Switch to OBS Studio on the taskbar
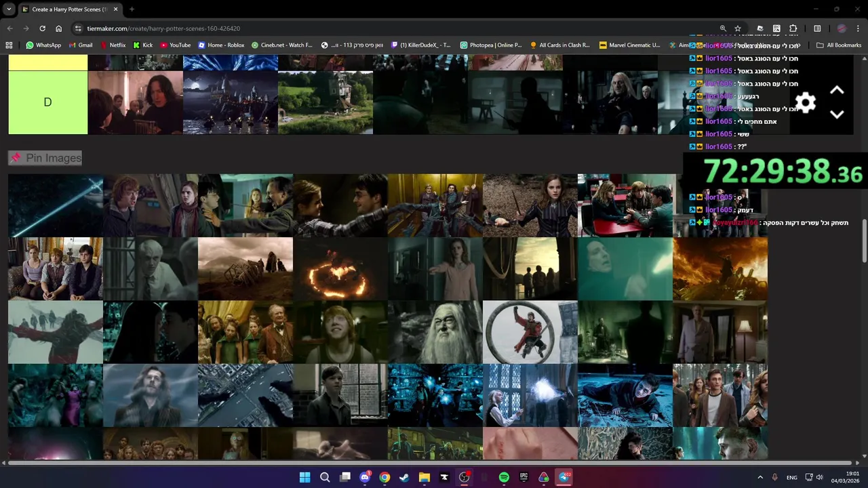The image size is (868, 488). click(x=464, y=477)
